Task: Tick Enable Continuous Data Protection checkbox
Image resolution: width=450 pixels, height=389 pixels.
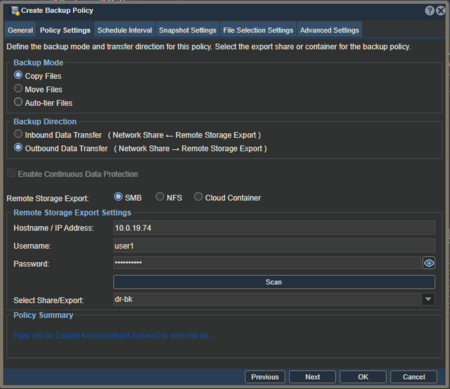Action: (11, 173)
